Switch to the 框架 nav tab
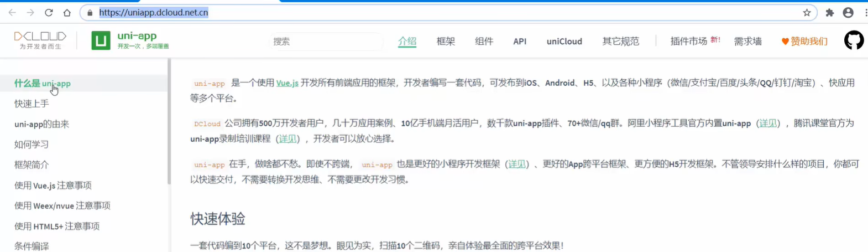The width and height of the screenshot is (868, 252). click(446, 41)
